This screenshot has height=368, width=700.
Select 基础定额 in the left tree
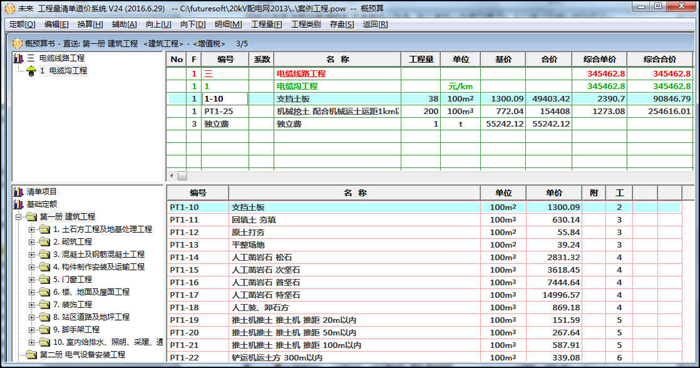click(42, 205)
